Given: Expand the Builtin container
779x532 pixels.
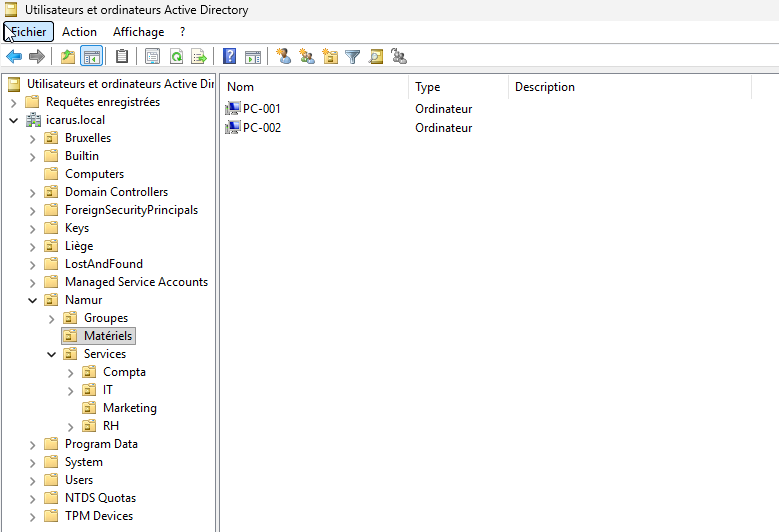Looking at the screenshot, I should click(x=33, y=157).
